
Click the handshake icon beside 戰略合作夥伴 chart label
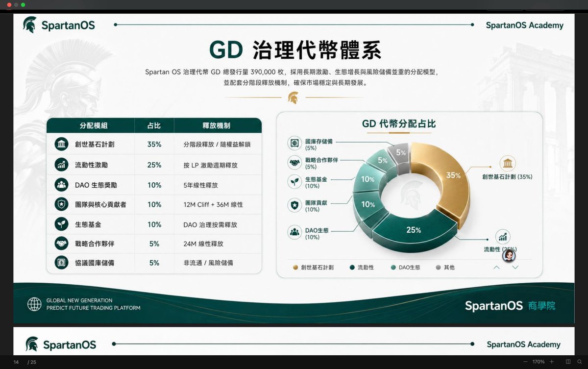click(x=294, y=163)
